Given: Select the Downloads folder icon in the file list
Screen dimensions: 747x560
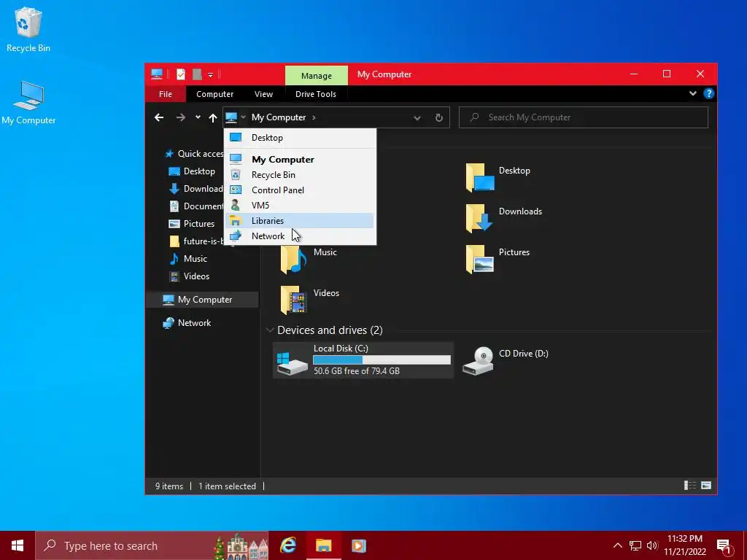Looking at the screenshot, I should (480, 218).
